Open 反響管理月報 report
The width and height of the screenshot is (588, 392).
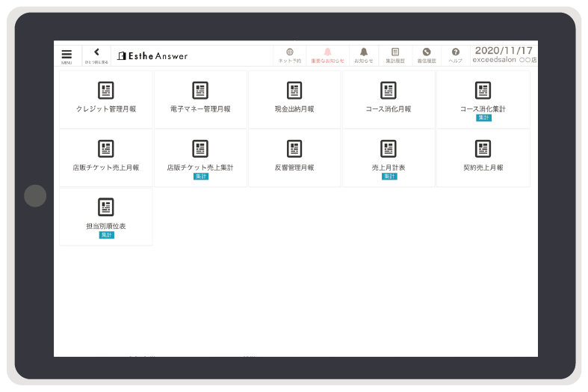[x=294, y=157]
